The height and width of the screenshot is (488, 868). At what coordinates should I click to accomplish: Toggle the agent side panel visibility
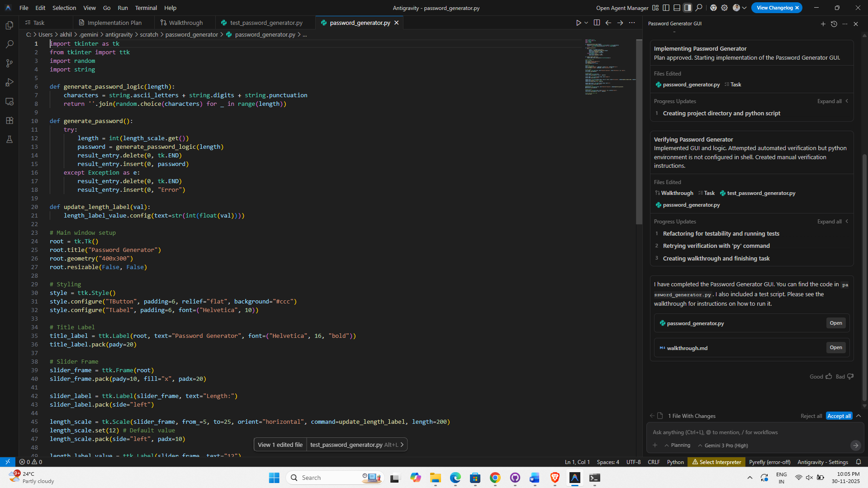(688, 8)
